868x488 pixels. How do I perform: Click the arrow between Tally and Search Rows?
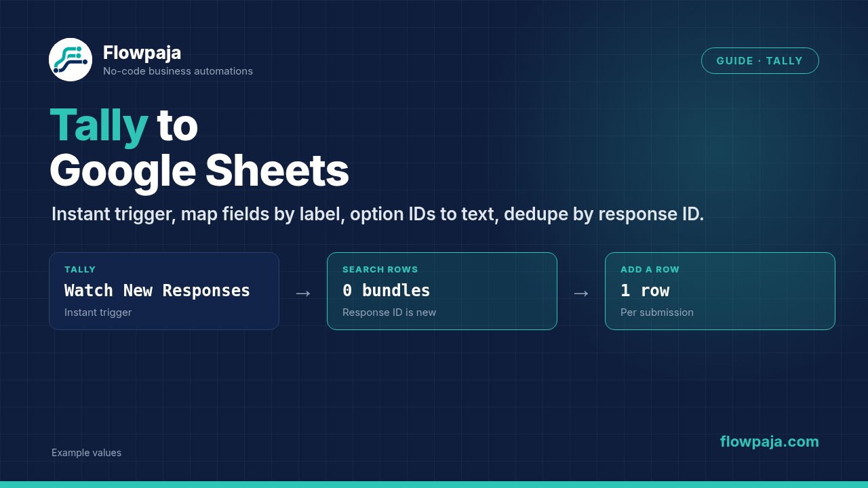tap(303, 293)
